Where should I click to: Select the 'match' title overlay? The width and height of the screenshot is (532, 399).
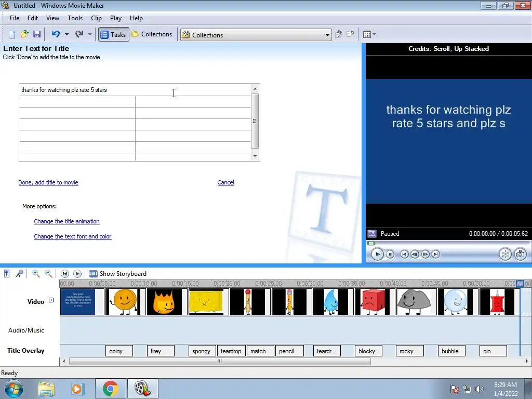tap(260, 351)
